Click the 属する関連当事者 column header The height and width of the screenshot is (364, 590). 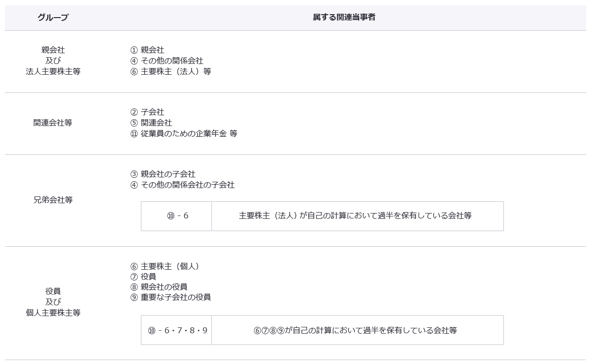(344, 18)
